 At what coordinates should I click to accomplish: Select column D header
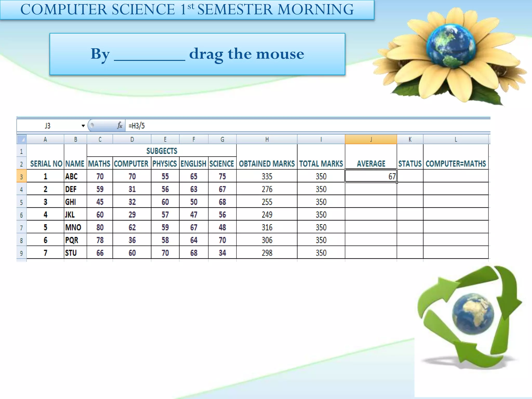[x=132, y=139]
